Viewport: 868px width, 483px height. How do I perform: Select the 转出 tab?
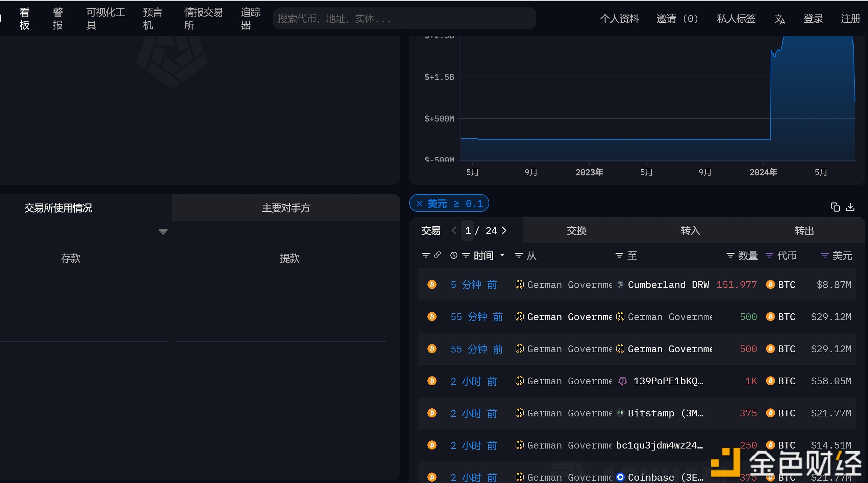click(x=804, y=231)
